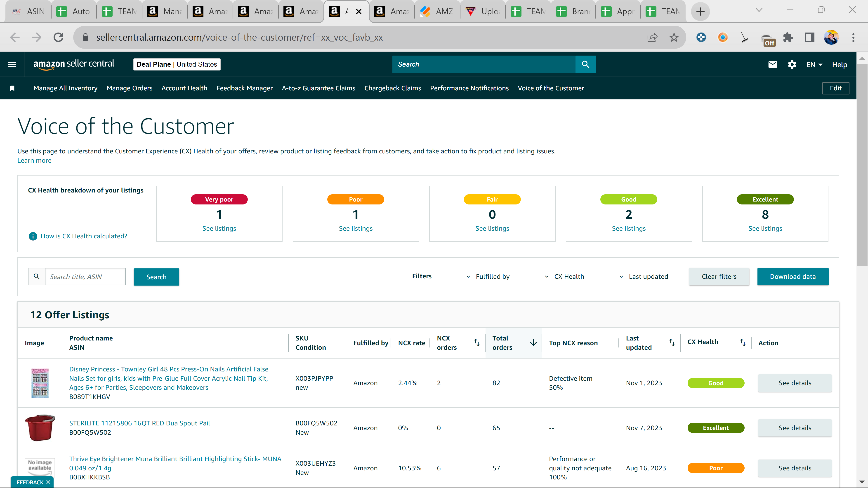This screenshot has width=868, height=488.
Task: Open Feedback Manager menu item
Action: click(x=245, y=88)
